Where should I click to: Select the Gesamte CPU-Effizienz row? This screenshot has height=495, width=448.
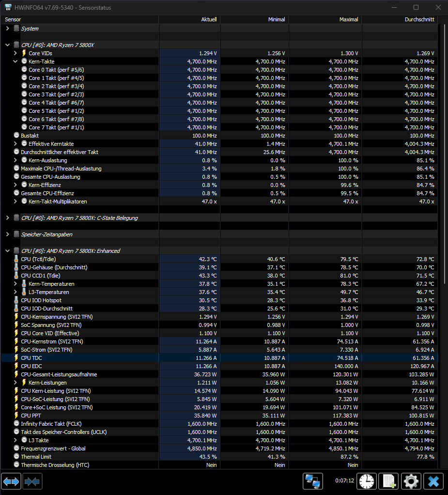(219, 193)
